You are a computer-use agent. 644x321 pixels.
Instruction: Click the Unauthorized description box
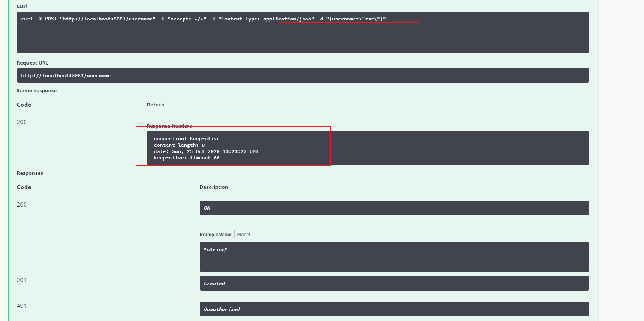coord(394,309)
